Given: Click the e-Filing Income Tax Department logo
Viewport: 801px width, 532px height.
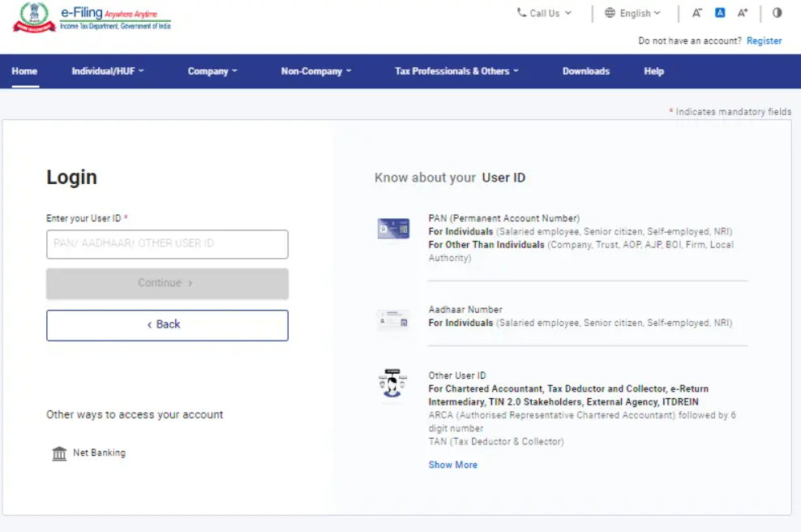Looking at the screenshot, I should point(92,17).
